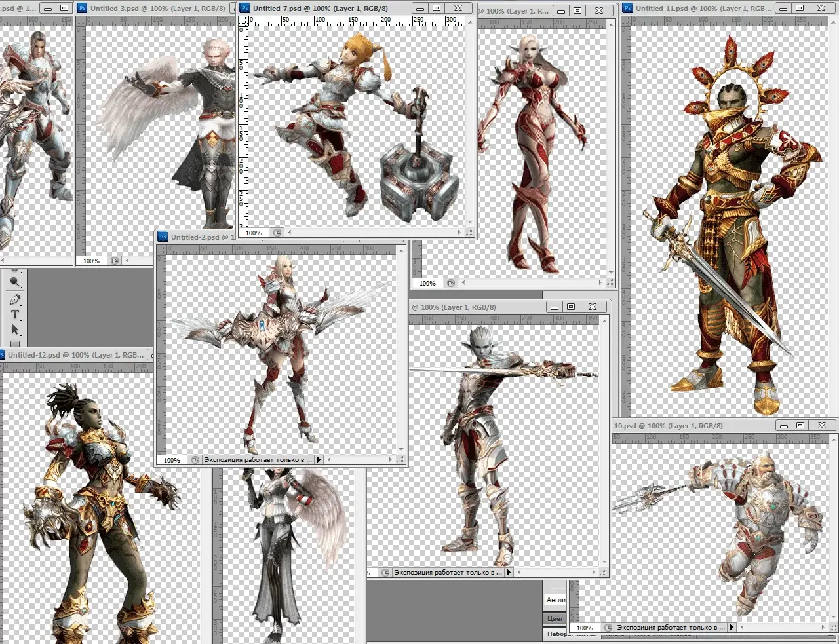Click the Ps icon in Untitled-7.psd title bar
Viewport: 839px width, 644px height.
tap(245, 9)
